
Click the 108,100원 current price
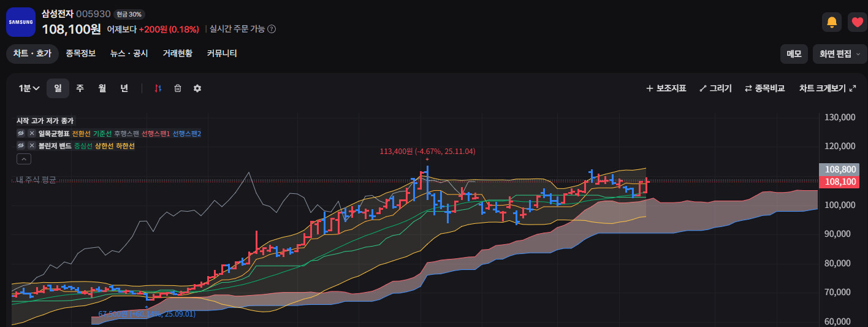coord(71,29)
